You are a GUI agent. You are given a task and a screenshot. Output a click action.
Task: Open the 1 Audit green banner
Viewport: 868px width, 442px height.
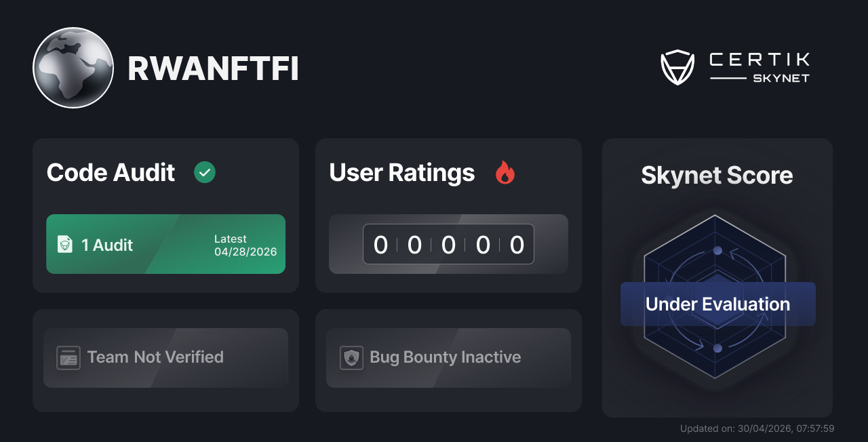coord(165,244)
